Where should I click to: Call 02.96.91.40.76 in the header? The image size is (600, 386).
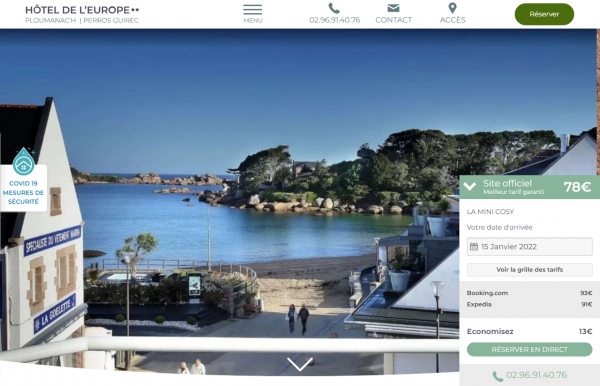[334, 20]
